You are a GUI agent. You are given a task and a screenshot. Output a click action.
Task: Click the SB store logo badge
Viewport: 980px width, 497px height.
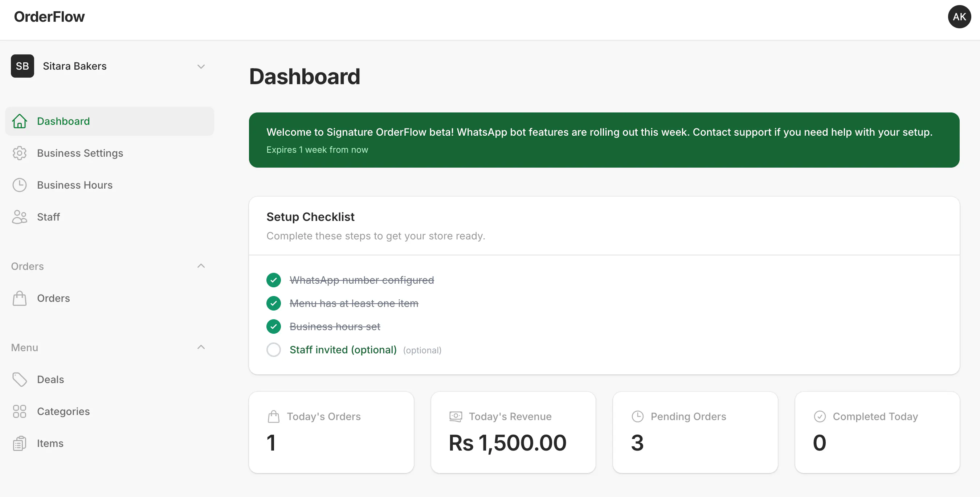[23, 66]
